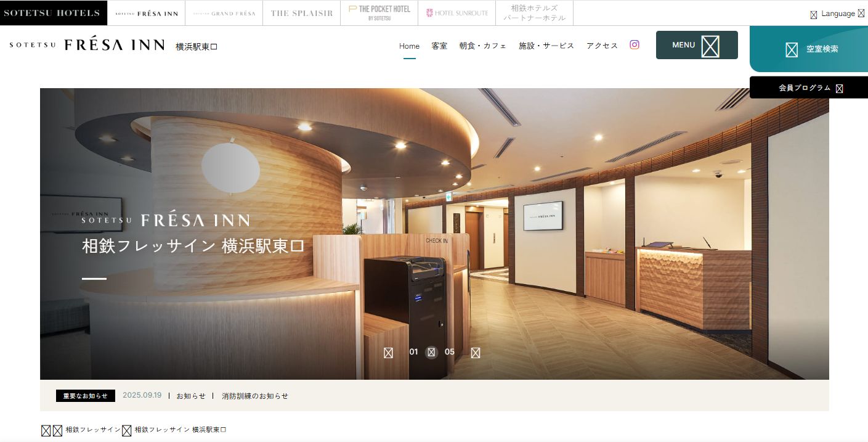Open the MENU hamburger panel

tap(696, 45)
